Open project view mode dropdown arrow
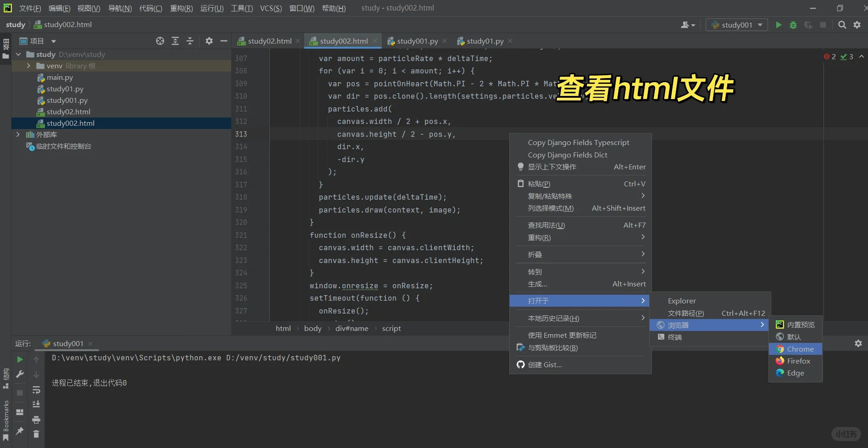This screenshot has width=868, height=448. point(54,41)
